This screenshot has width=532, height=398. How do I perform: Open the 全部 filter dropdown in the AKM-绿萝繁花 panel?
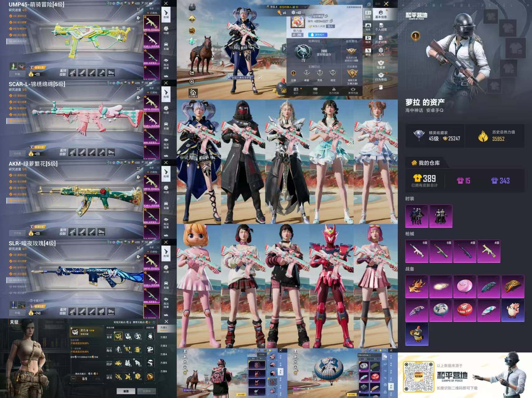coord(152,168)
